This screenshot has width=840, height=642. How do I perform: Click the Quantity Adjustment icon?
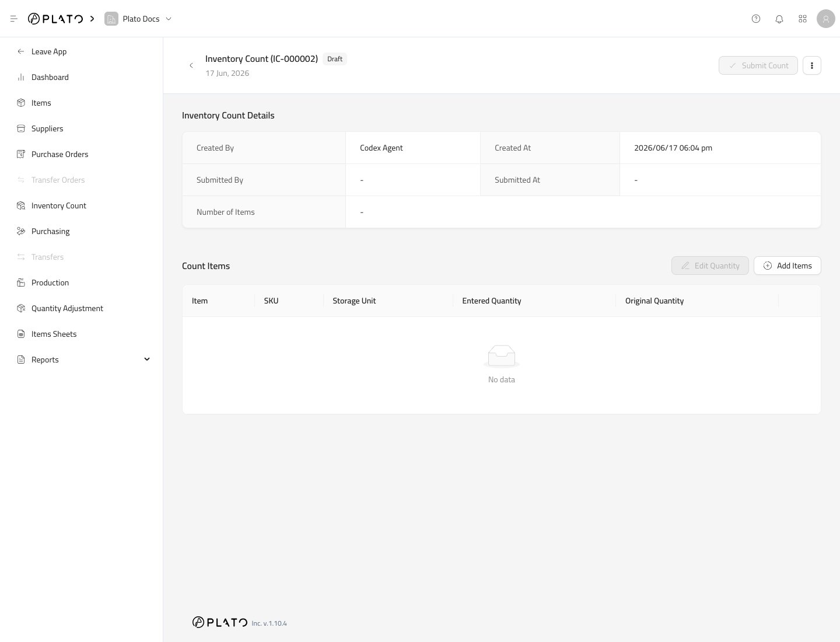point(21,308)
